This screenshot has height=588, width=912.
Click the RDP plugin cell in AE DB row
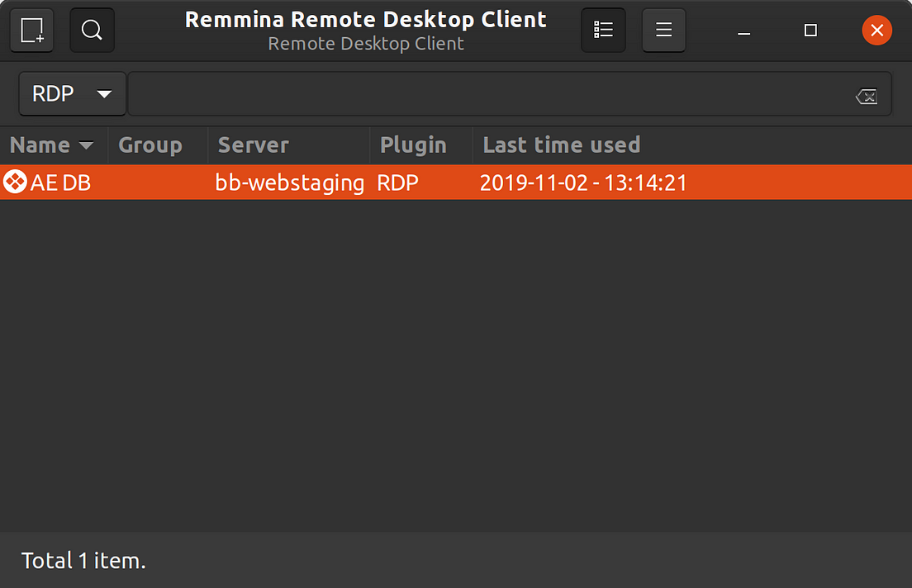click(398, 183)
